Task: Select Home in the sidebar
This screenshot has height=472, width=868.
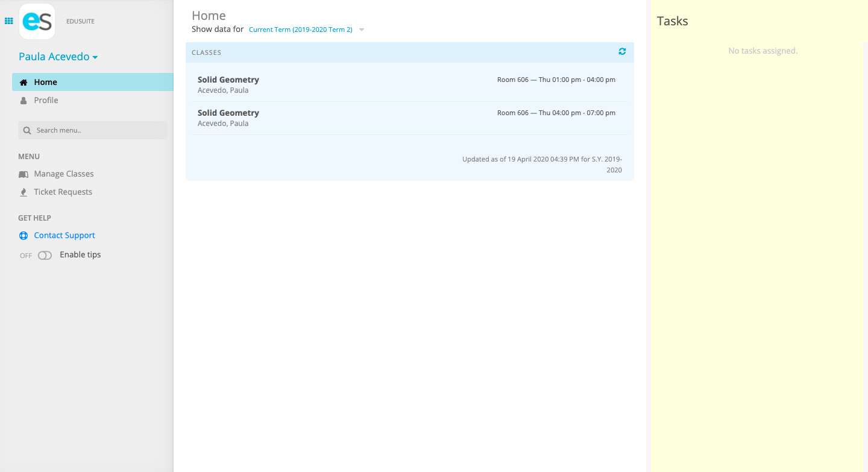Action: coord(93,82)
